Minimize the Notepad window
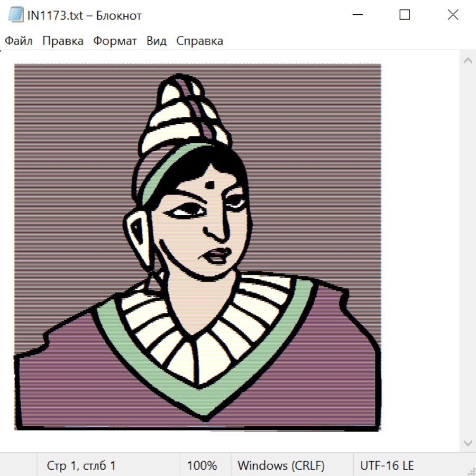 point(357,15)
